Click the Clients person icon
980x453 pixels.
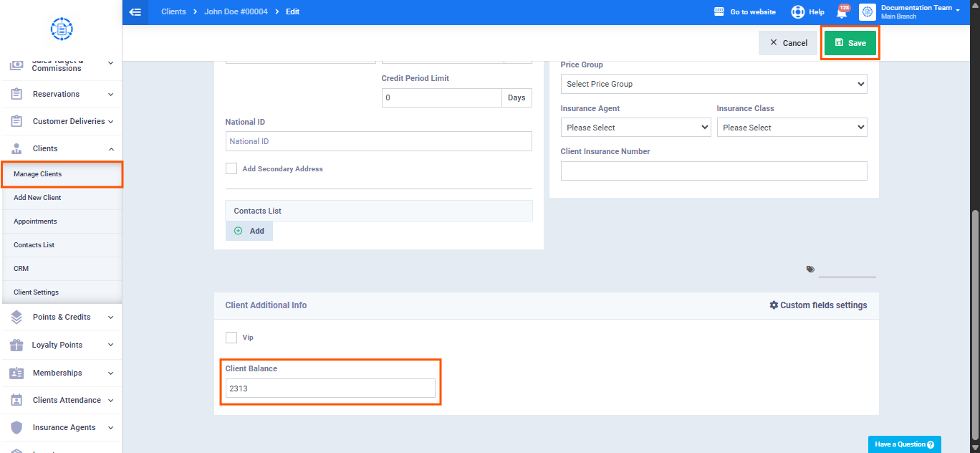(16, 148)
